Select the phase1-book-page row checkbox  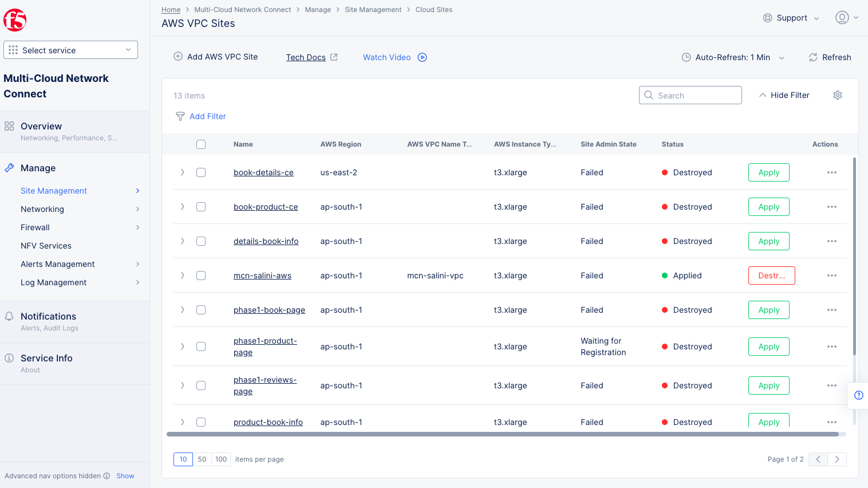(201, 310)
